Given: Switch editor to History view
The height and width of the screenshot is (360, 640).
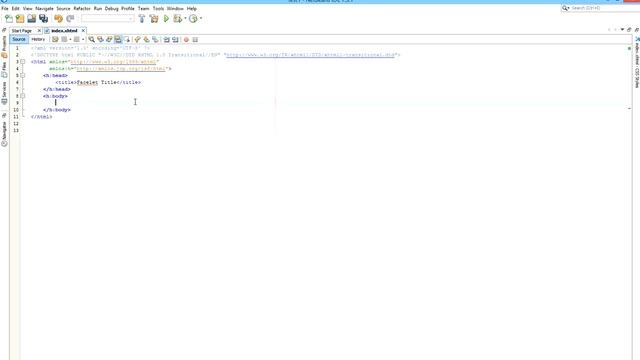Looking at the screenshot, I should pyautogui.click(x=38, y=39).
